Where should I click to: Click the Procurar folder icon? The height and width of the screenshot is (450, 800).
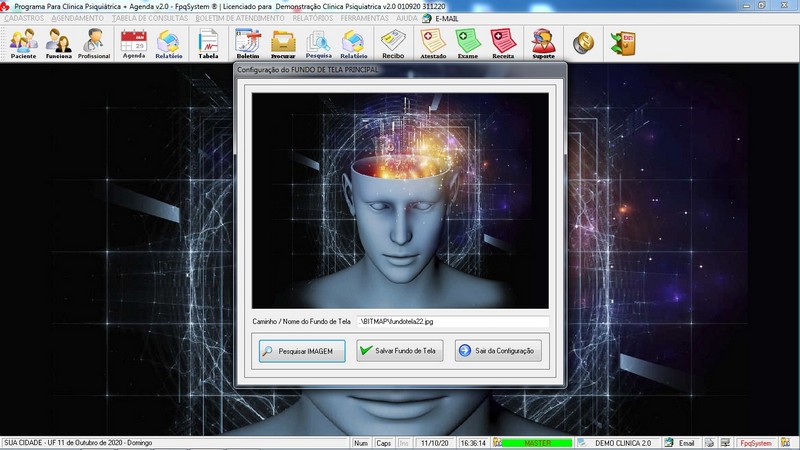[x=283, y=44]
